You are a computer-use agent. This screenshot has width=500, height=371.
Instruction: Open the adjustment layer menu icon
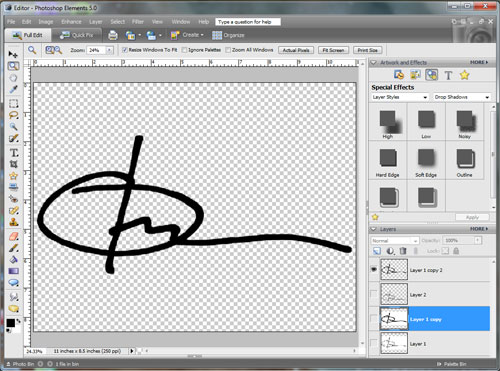click(390, 251)
